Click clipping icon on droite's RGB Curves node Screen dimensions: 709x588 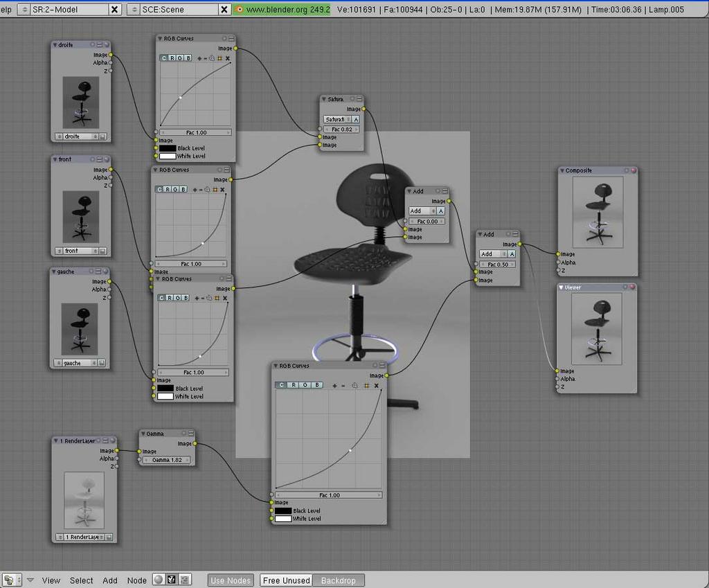219,58
